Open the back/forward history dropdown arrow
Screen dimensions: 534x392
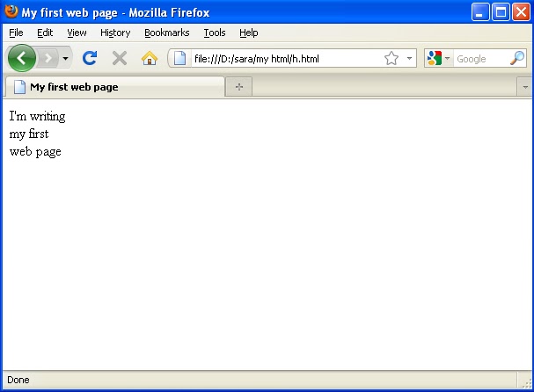point(65,59)
